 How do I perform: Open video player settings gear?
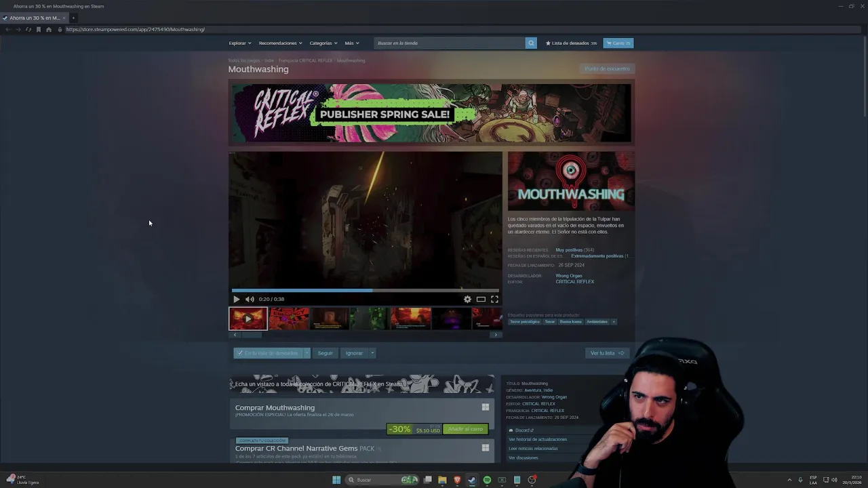click(467, 299)
